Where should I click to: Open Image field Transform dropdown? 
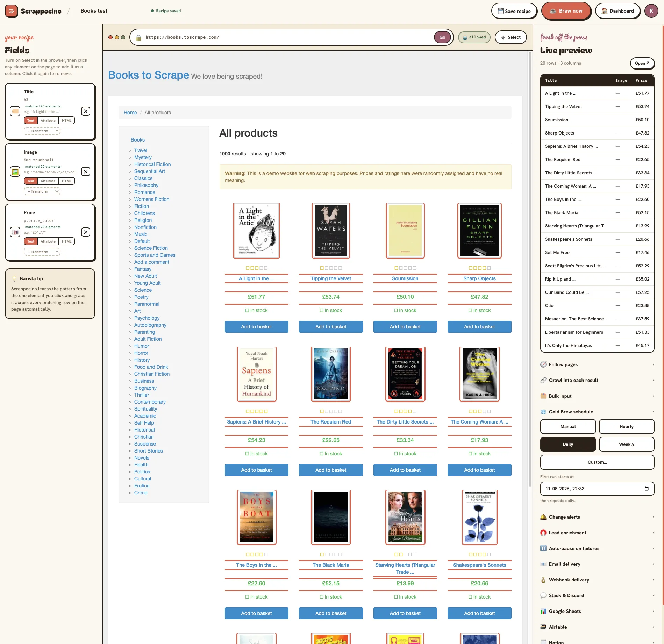click(42, 191)
